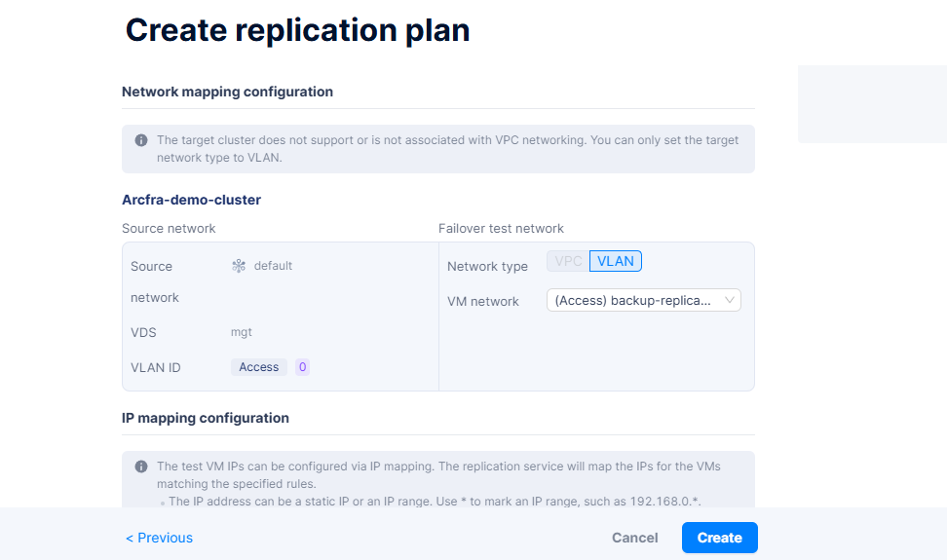Click the Arcfra-demo-cluster cluster name
This screenshot has width=947, height=560.
[x=191, y=200]
